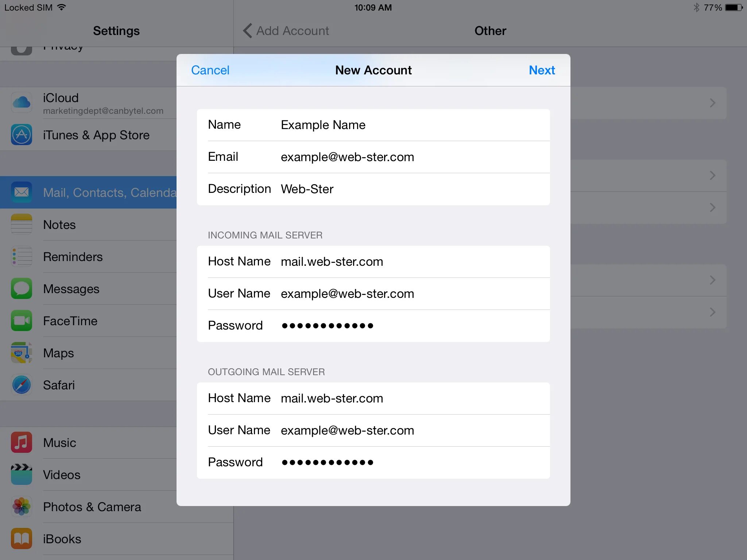747x560 pixels.
Task: Click the Description field Web-Ster
Action: click(307, 189)
